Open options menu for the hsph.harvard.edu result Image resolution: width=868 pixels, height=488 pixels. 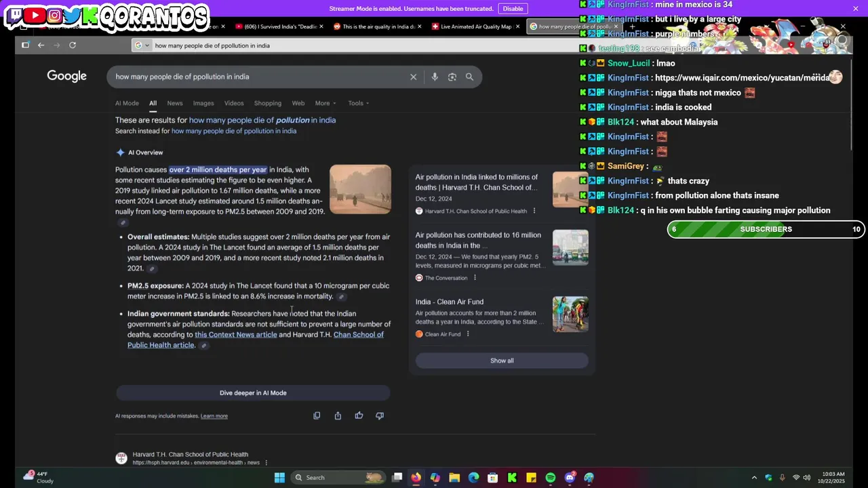point(266,463)
